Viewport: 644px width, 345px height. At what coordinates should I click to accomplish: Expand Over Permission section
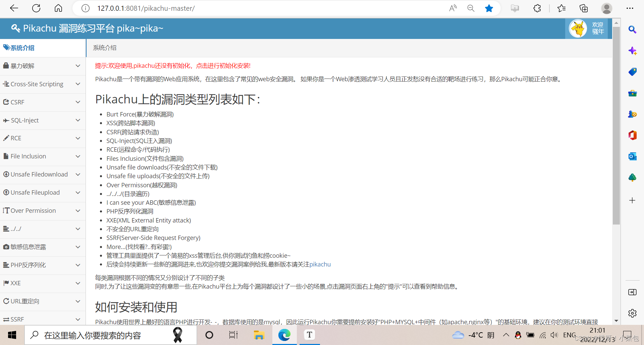point(43,211)
